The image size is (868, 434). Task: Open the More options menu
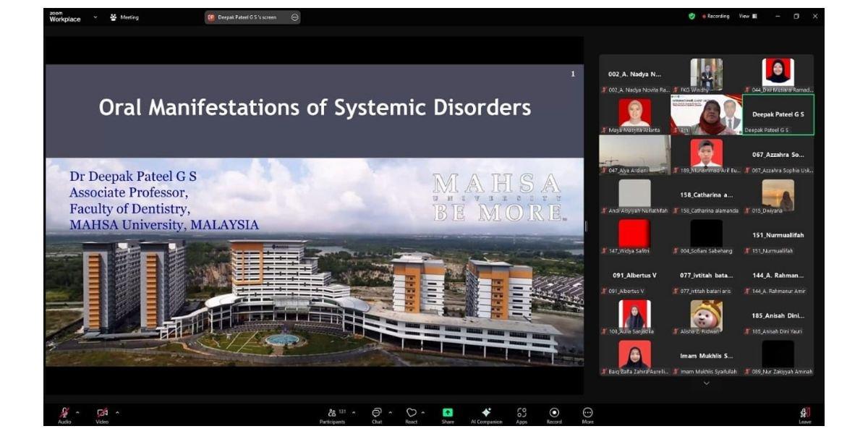click(587, 414)
